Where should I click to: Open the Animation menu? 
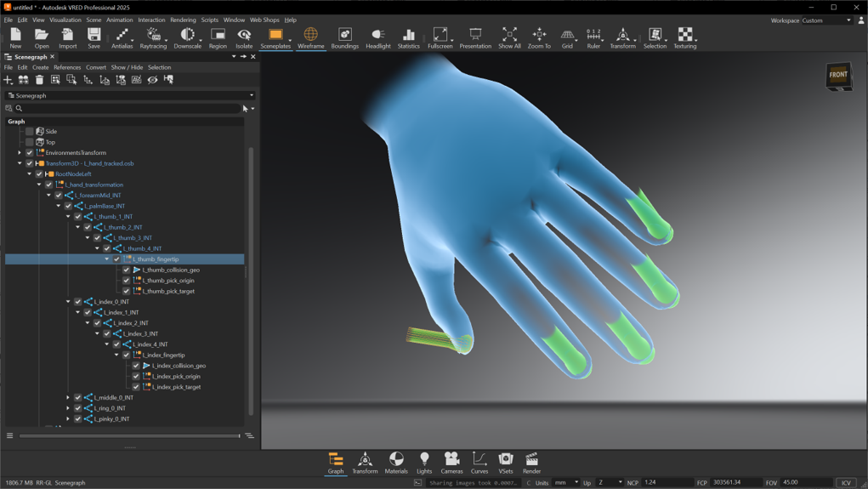click(x=120, y=20)
